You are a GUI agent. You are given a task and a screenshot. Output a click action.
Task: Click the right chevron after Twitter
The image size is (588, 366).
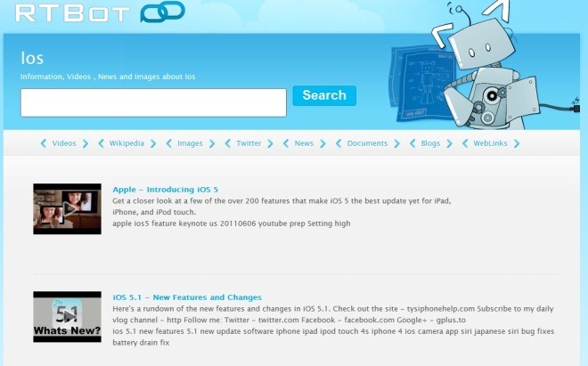click(x=270, y=143)
